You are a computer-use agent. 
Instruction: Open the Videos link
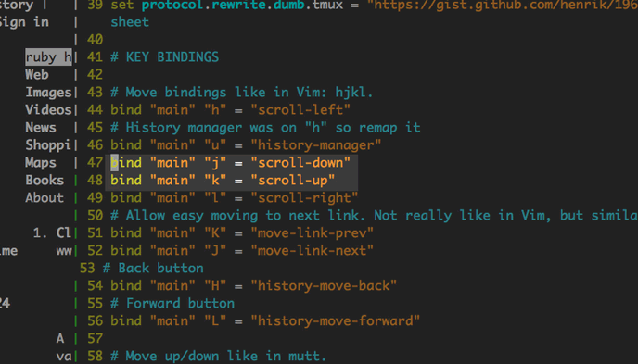48,110
